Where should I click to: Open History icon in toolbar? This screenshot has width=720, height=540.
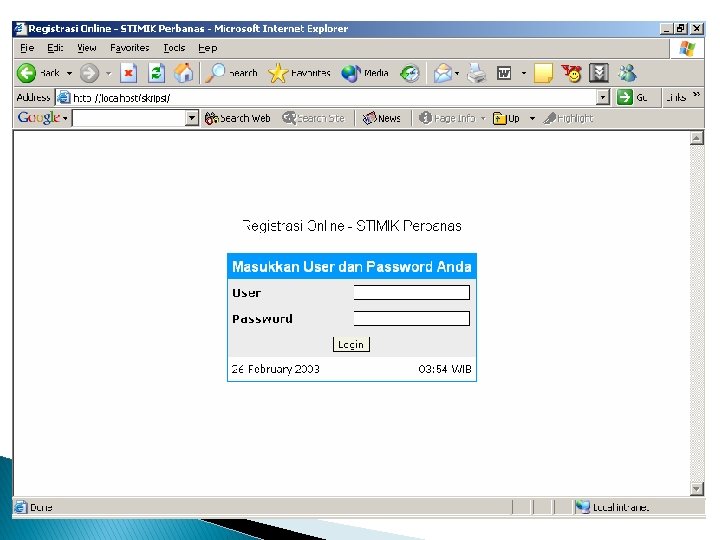pyautogui.click(x=410, y=73)
